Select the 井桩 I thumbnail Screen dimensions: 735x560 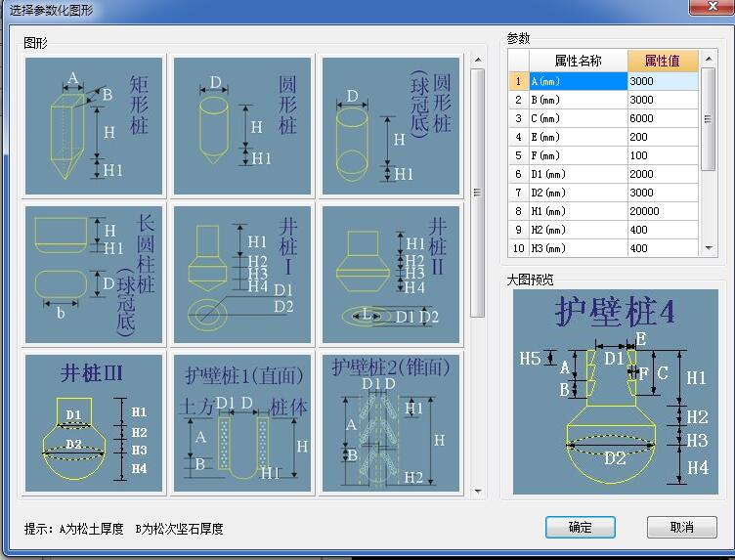click(242, 275)
